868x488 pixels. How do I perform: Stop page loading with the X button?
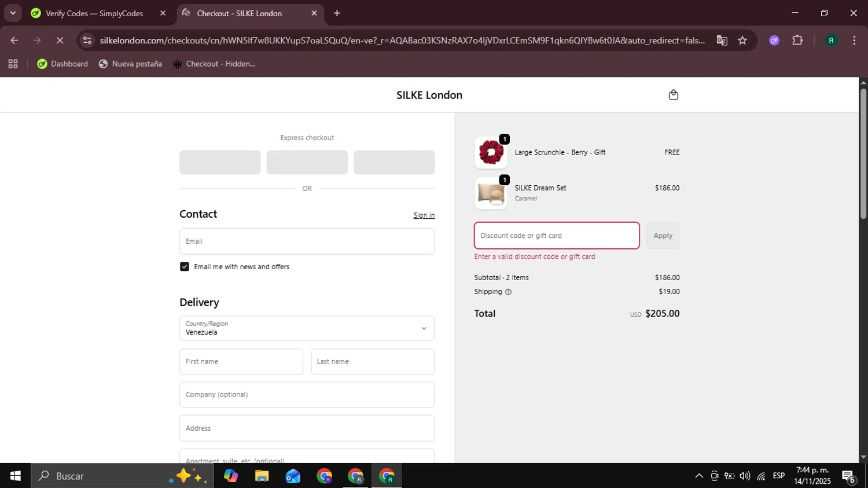60,41
